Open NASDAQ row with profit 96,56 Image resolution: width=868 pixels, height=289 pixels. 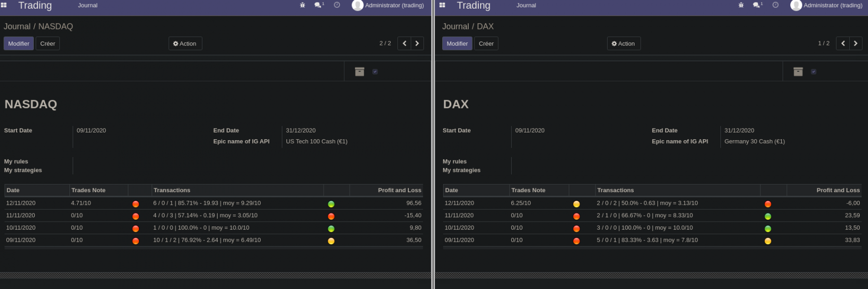(x=214, y=203)
